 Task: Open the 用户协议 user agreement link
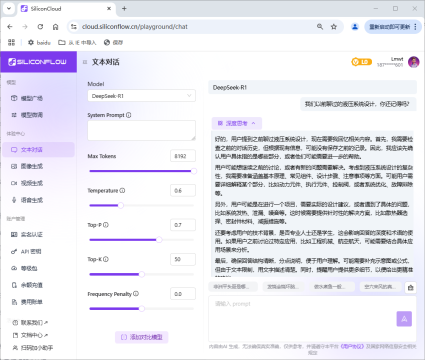tap(352, 347)
